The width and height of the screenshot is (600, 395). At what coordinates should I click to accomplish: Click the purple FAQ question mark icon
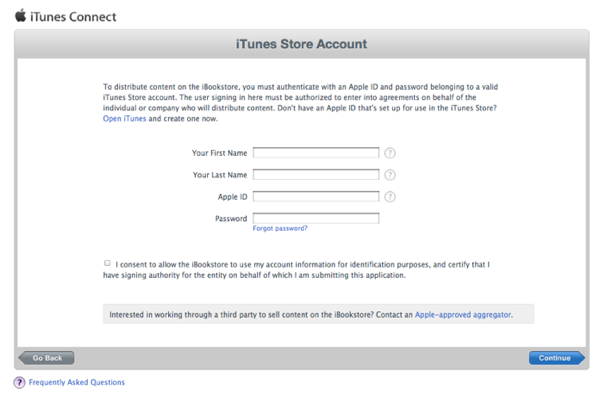click(19, 382)
